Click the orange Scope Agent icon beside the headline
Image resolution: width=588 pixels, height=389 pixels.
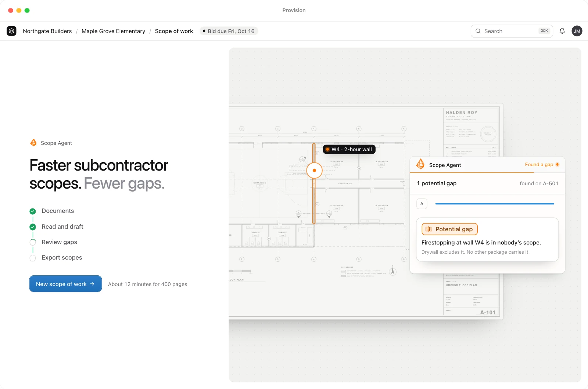click(33, 143)
